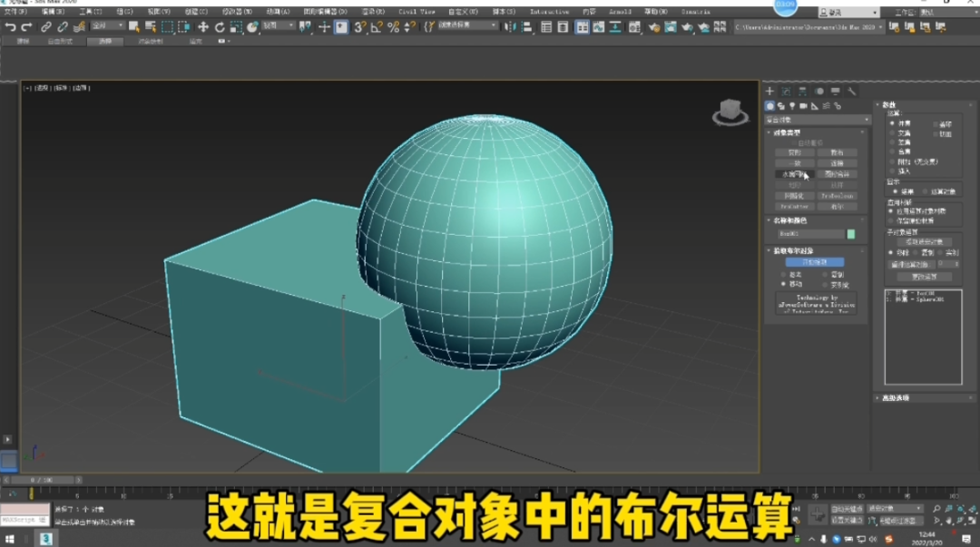Click the Align tool icon
This screenshot has width=980, height=547.
point(526,27)
